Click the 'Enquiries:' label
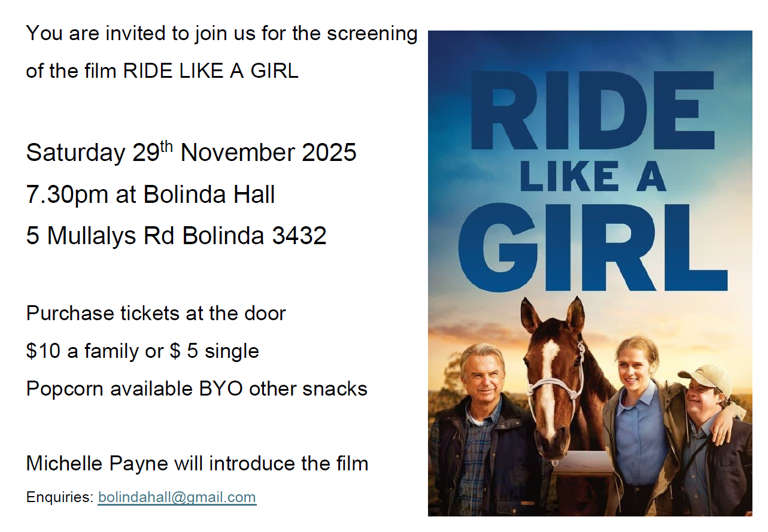768x532 pixels. tap(60, 497)
